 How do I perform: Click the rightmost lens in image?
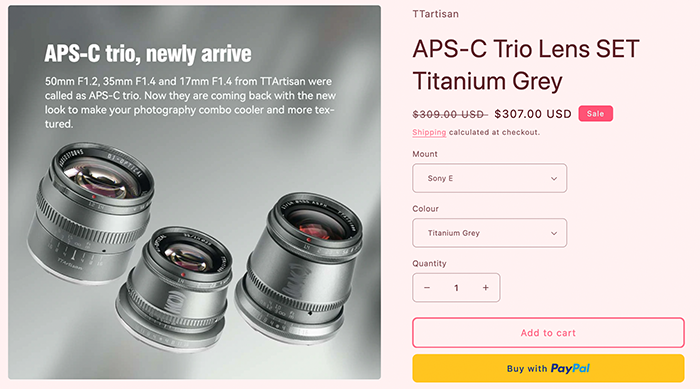(x=299, y=269)
